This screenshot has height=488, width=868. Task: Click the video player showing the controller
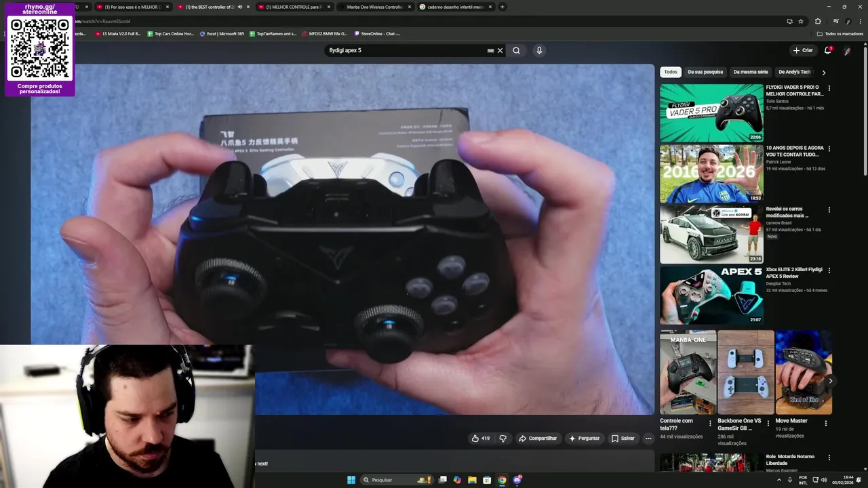(342, 239)
